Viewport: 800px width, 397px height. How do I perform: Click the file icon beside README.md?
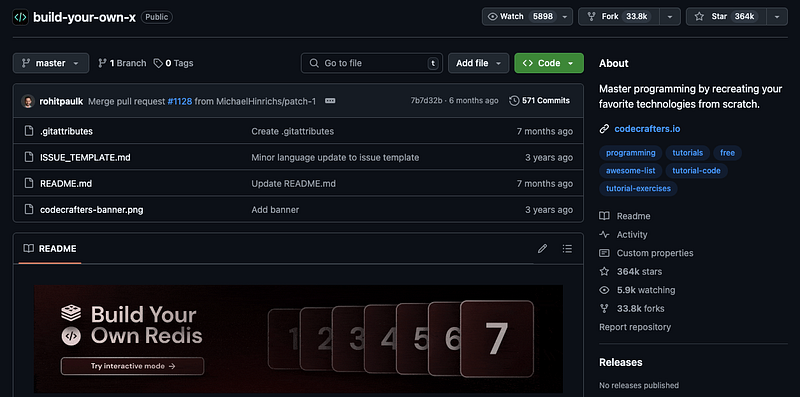coord(29,183)
